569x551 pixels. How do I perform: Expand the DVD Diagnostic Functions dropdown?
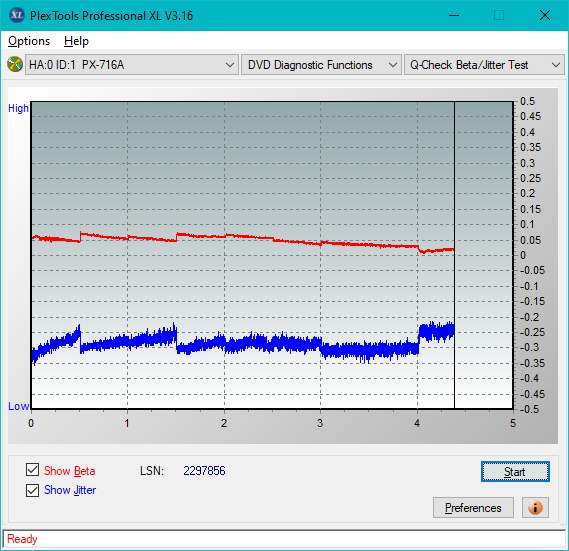point(321,65)
